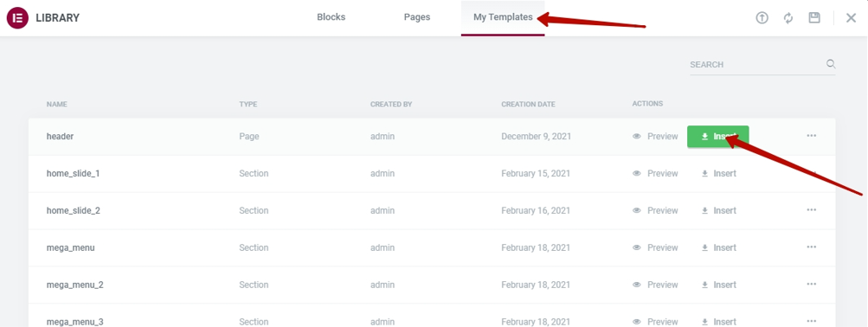This screenshot has height=327, width=868.
Task: Insert the mega_menu_3 template
Action: click(x=718, y=322)
